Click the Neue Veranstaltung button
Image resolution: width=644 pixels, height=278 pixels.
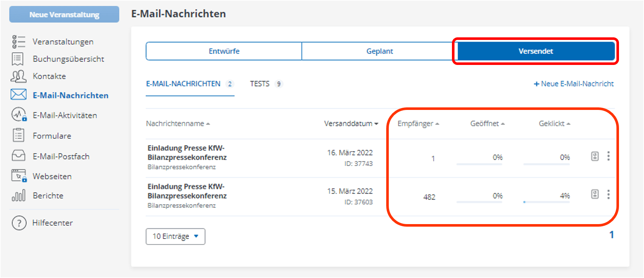coord(64,14)
